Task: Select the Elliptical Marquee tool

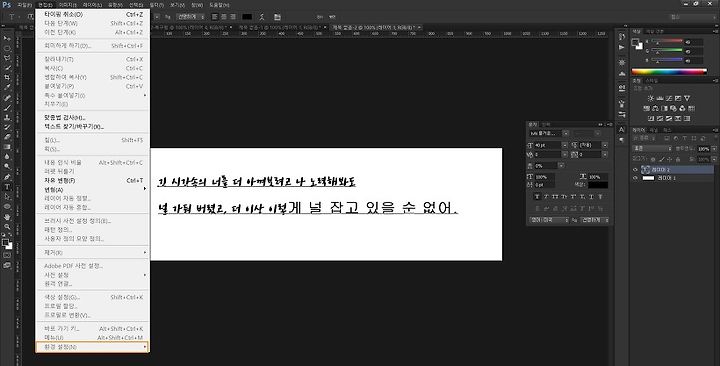Action: pos(7,48)
